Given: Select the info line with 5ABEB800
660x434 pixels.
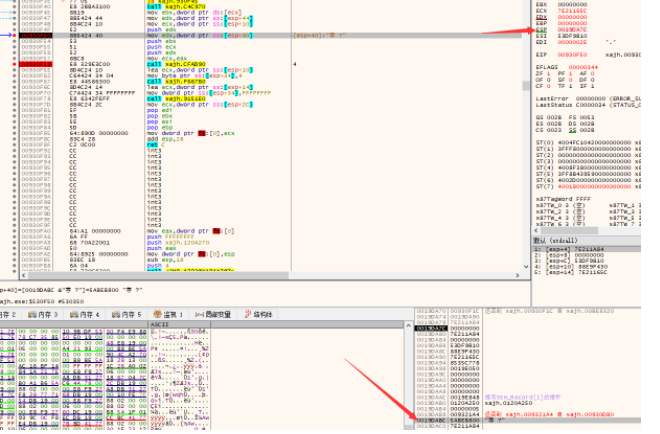Looking at the screenshot, I should [x=72, y=290].
